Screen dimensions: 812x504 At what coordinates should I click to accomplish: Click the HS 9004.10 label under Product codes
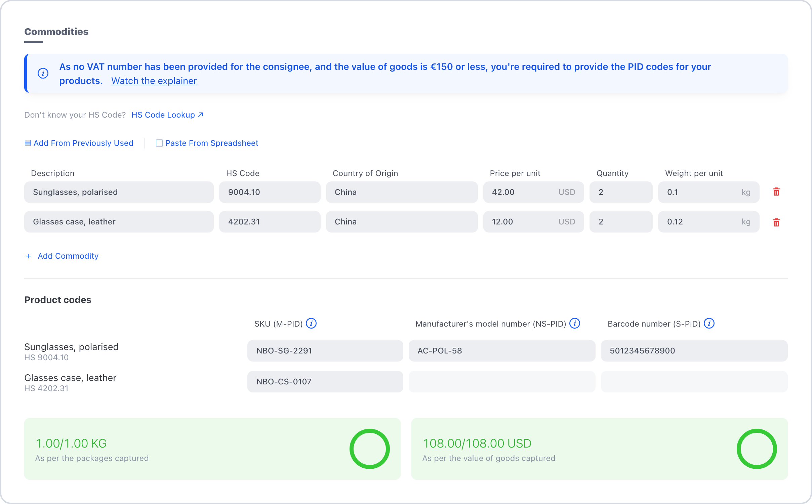pos(46,358)
